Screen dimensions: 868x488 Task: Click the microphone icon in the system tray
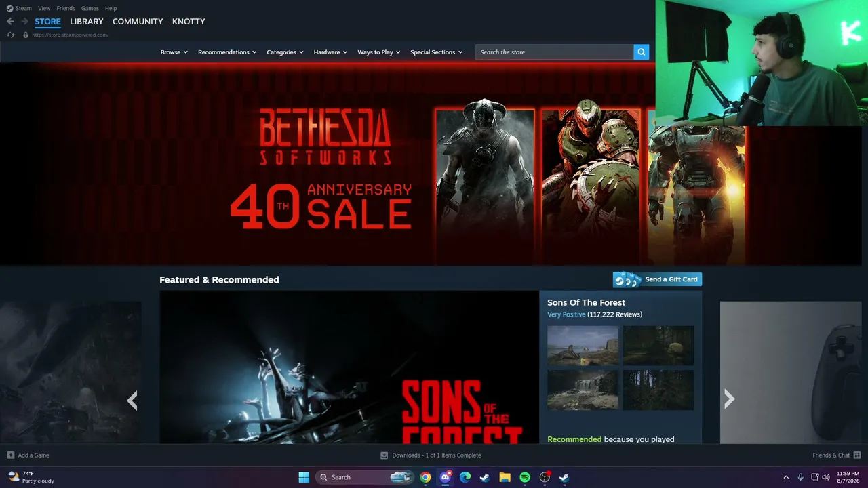pos(801,477)
